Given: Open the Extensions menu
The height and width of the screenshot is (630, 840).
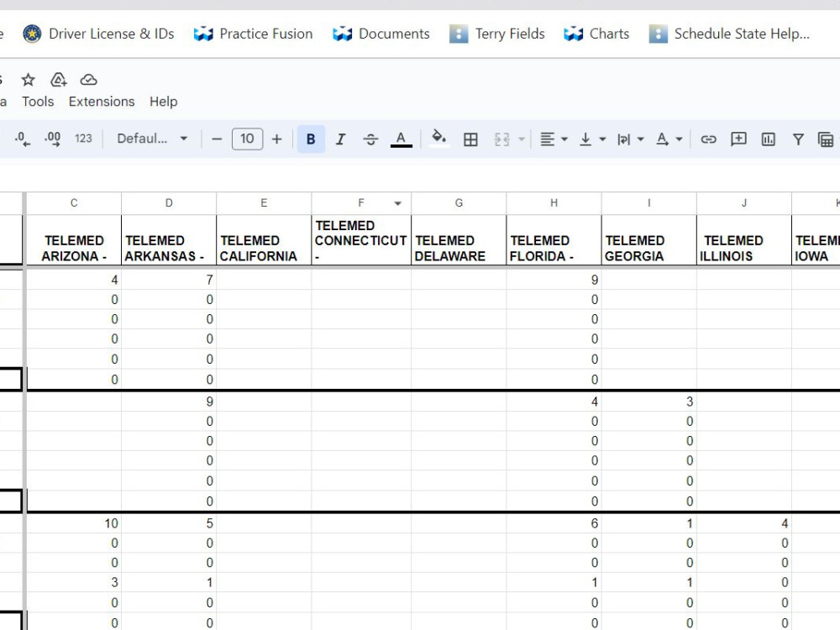Looking at the screenshot, I should coord(102,102).
